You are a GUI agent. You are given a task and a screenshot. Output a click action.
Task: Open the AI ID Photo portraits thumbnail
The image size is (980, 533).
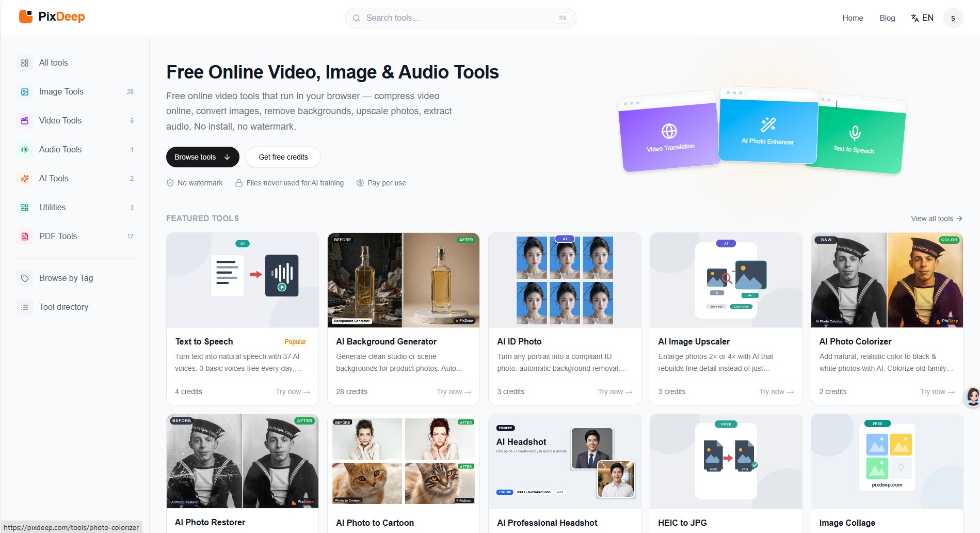(565, 280)
